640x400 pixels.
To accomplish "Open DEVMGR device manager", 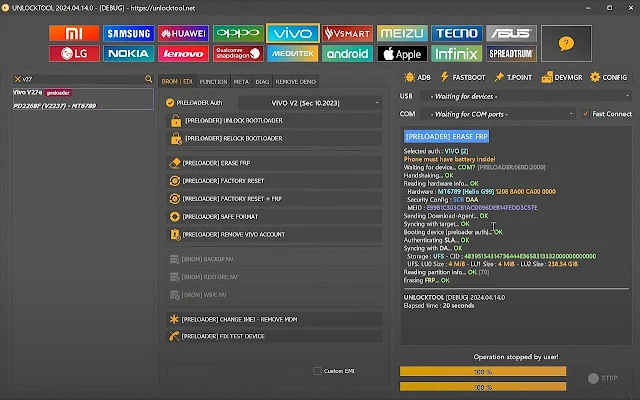I will [x=562, y=77].
